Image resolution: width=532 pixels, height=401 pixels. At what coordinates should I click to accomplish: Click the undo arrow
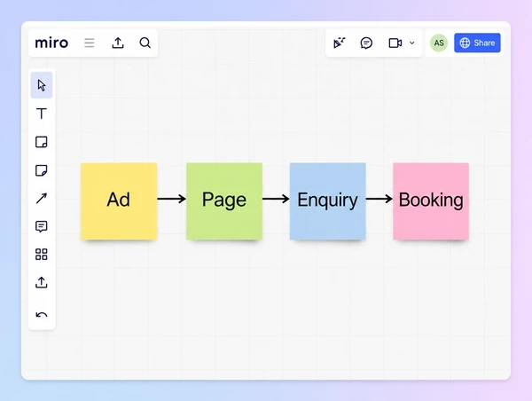42,315
